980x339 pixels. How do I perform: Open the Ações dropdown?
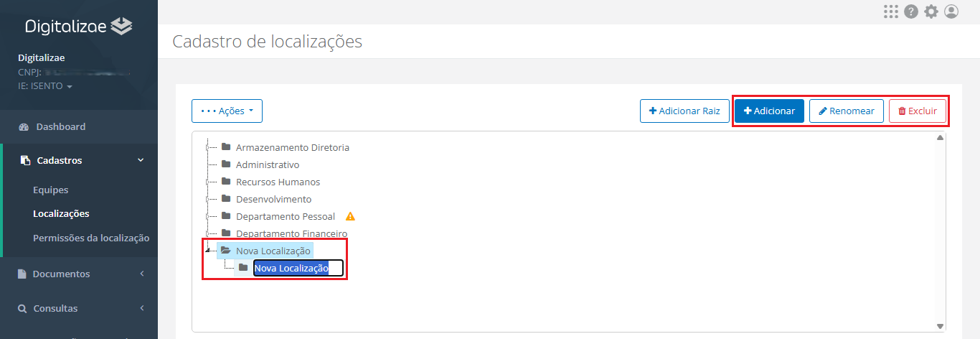[227, 111]
